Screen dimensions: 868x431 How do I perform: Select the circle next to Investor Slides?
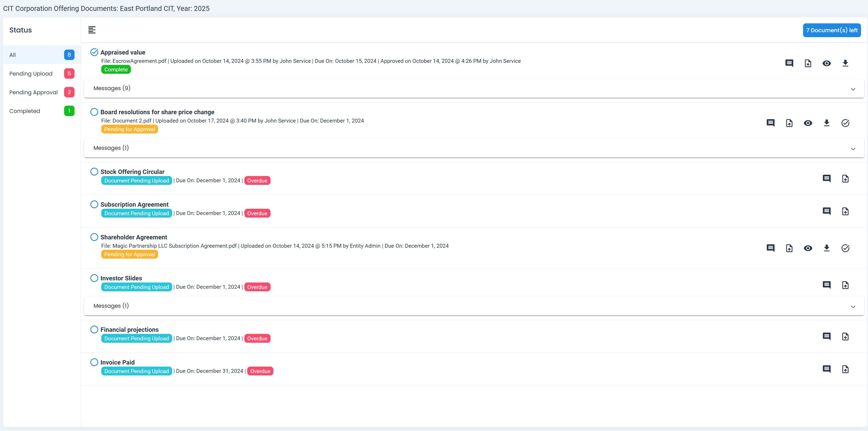[94, 278]
